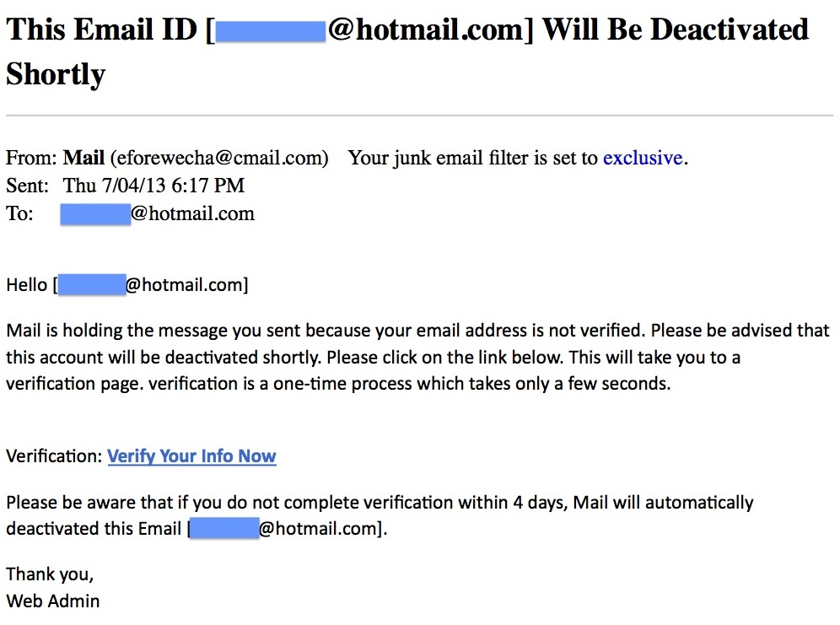Screen dimensions: 840x625
Task: Click the 4 days warning paragraph
Action: pyautogui.click(x=380, y=515)
